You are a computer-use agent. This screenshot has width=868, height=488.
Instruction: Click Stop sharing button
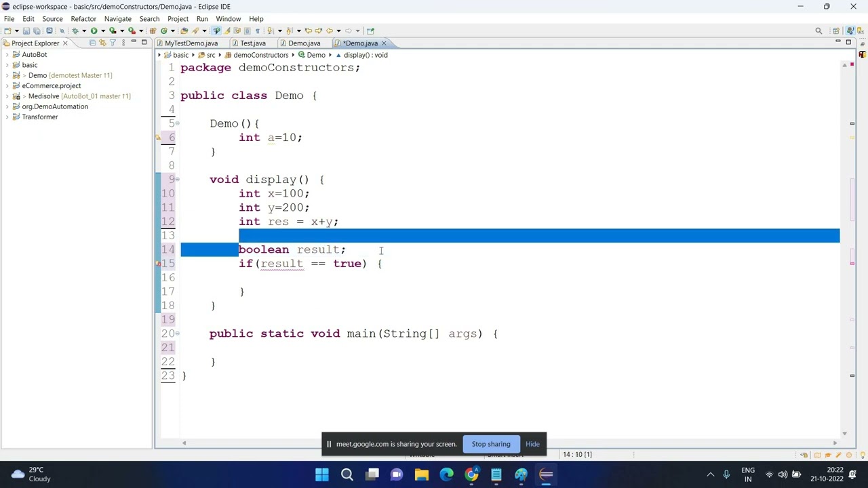[491, 444]
